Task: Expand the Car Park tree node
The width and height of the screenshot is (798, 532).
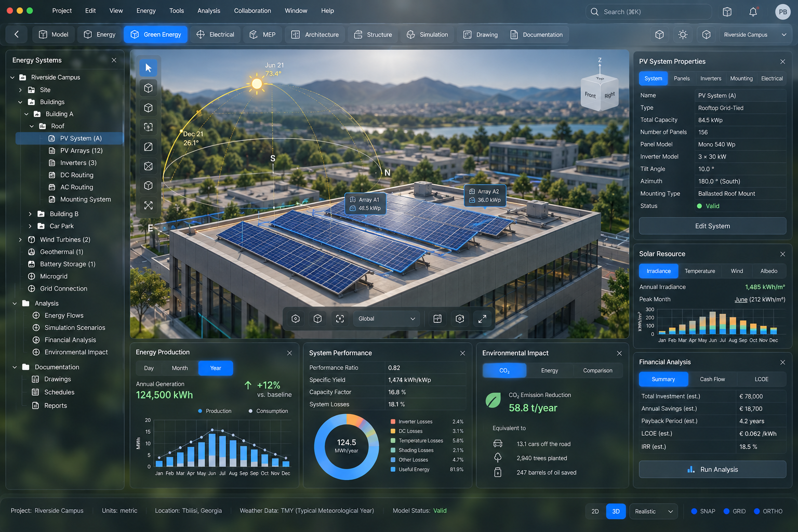Action: [x=30, y=227]
